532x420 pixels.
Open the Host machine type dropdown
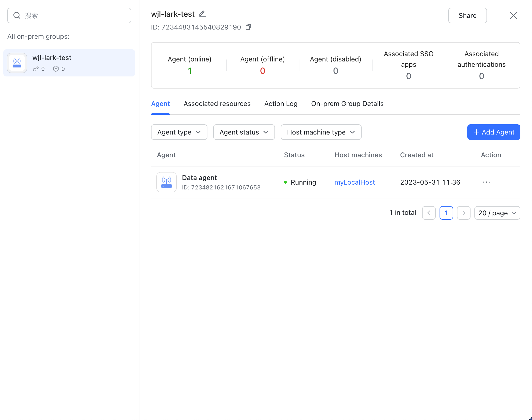[321, 132]
